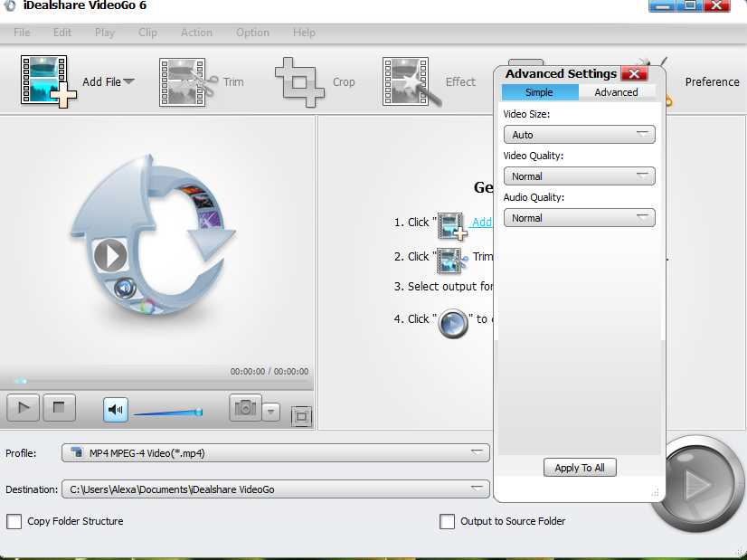Select the Crop tool icon
Image resolution: width=747 pixels, height=560 pixels.
(x=299, y=82)
